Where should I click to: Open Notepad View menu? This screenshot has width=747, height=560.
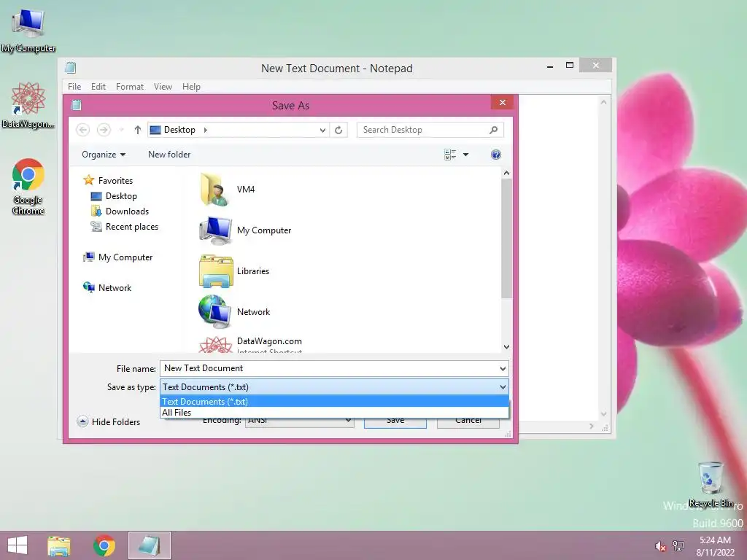[x=163, y=87]
